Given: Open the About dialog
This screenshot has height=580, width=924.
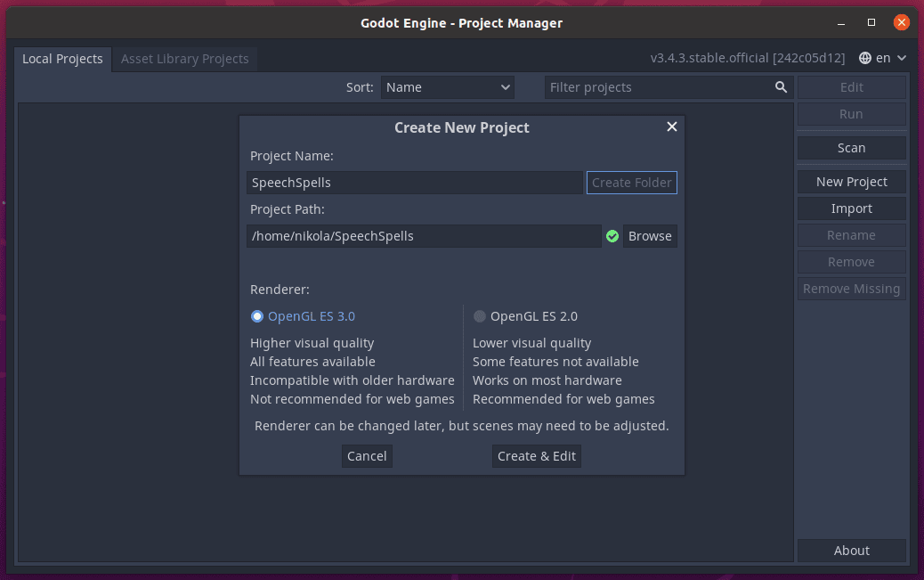Looking at the screenshot, I should point(852,551).
